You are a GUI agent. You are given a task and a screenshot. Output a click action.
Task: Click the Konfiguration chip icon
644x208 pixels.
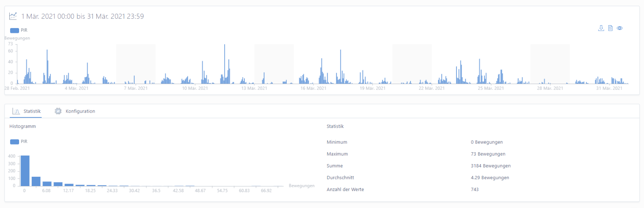(58, 111)
